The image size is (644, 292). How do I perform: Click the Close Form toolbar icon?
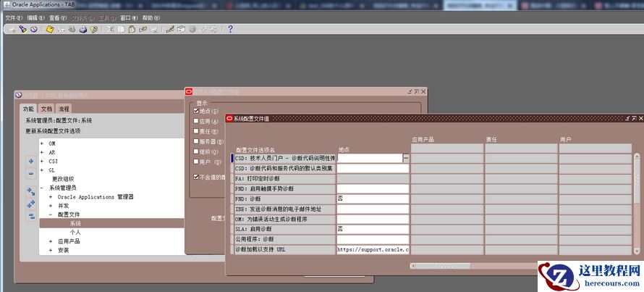coord(94,30)
